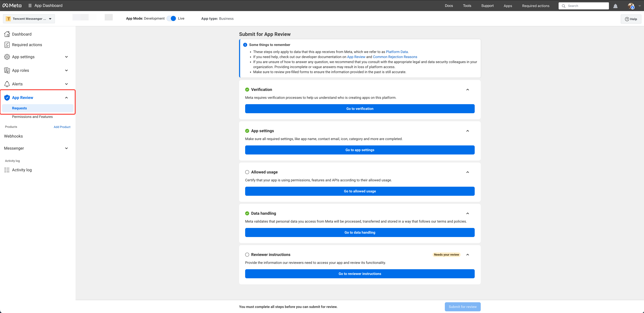Click the Dashboard home icon

7,34
